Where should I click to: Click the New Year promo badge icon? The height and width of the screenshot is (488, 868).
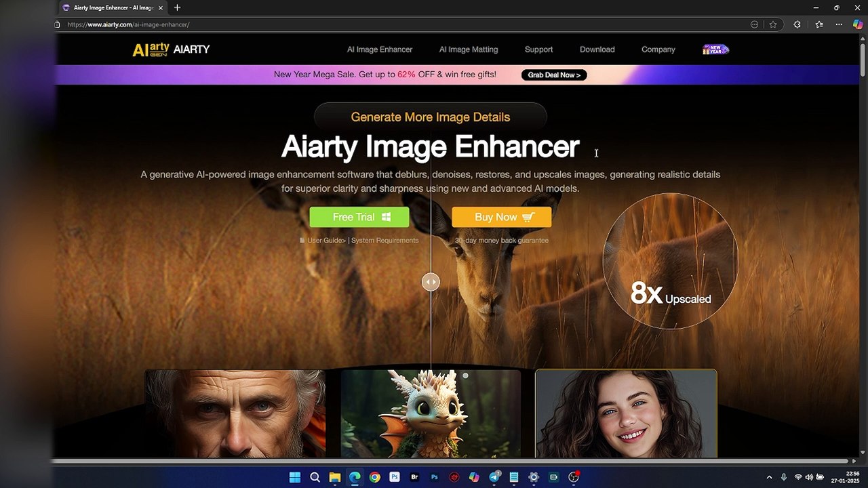click(715, 49)
